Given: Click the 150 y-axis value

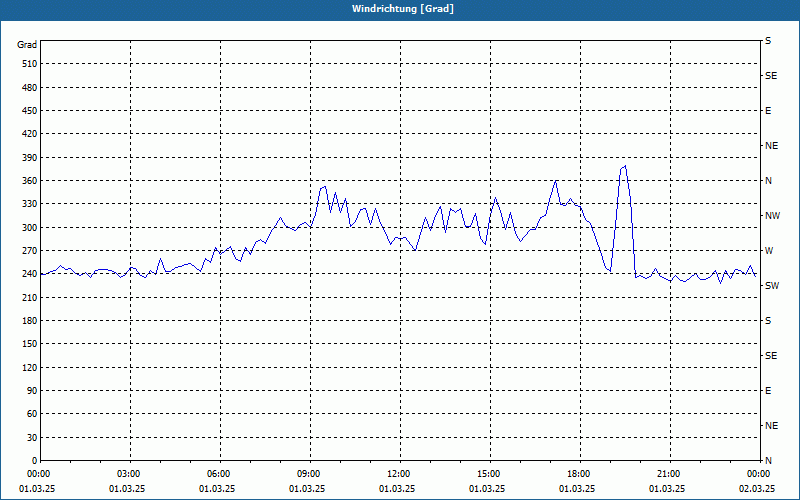Looking at the screenshot, I should coord(30,344).
